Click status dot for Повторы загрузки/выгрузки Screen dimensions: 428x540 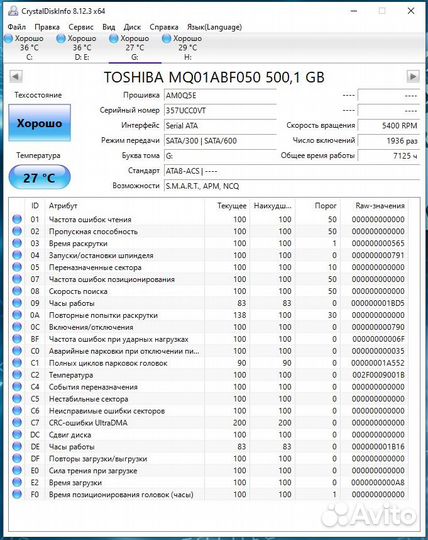click(x=17, y=458)
